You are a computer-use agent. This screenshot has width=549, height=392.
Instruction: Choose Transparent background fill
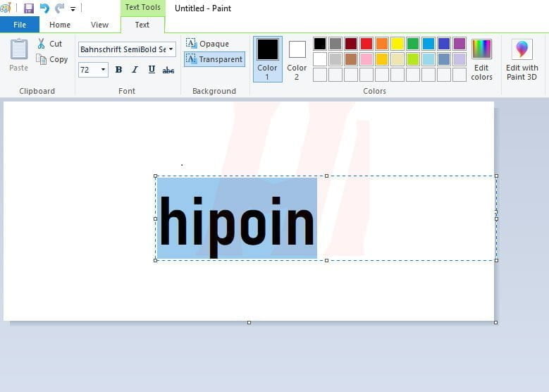(x=214, y=59)
